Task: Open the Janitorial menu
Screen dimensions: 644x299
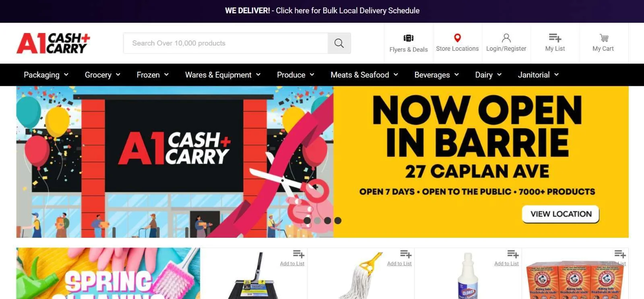Action: [538, 75]
